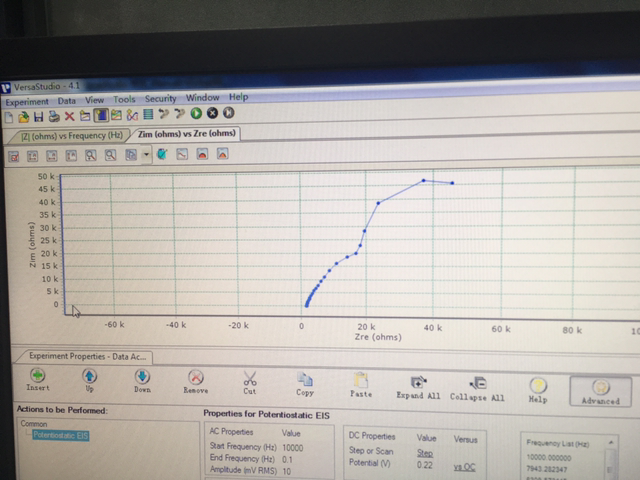The width and height of the screenshot is (640, 480).
Task: Edit the Potential value 0.22
Action: tap(425, 465)
